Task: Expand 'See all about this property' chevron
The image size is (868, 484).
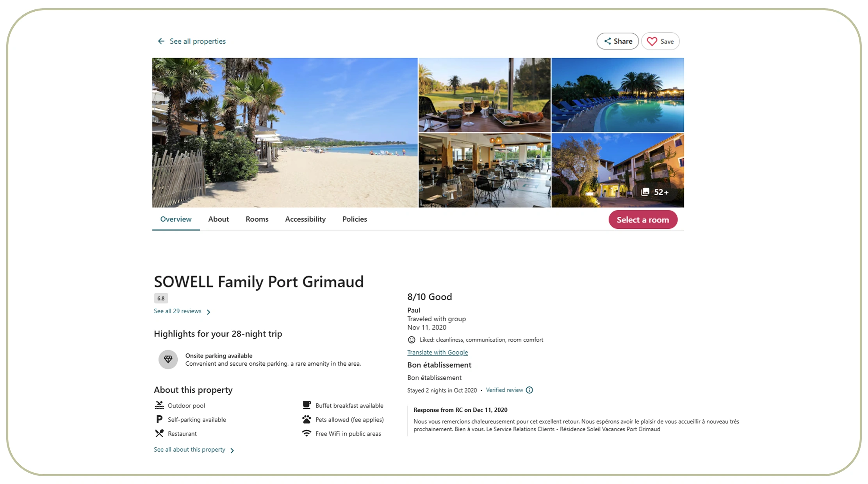Action: pyautogui.click(x=232, y=450)
